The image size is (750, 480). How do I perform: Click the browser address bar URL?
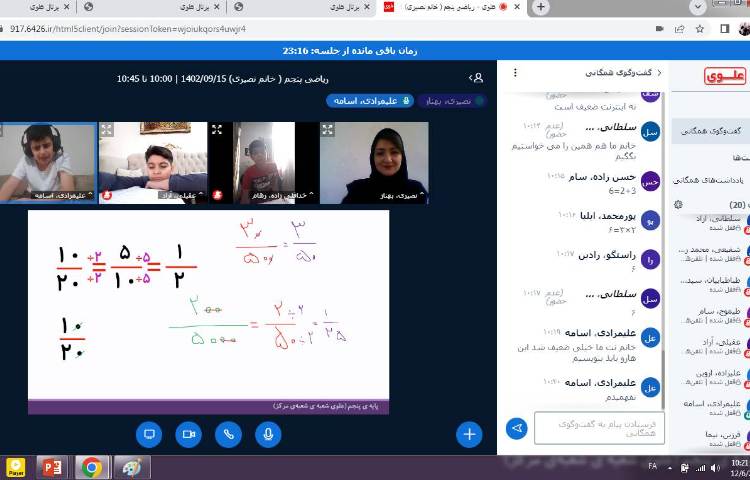(x=128, y=29)
